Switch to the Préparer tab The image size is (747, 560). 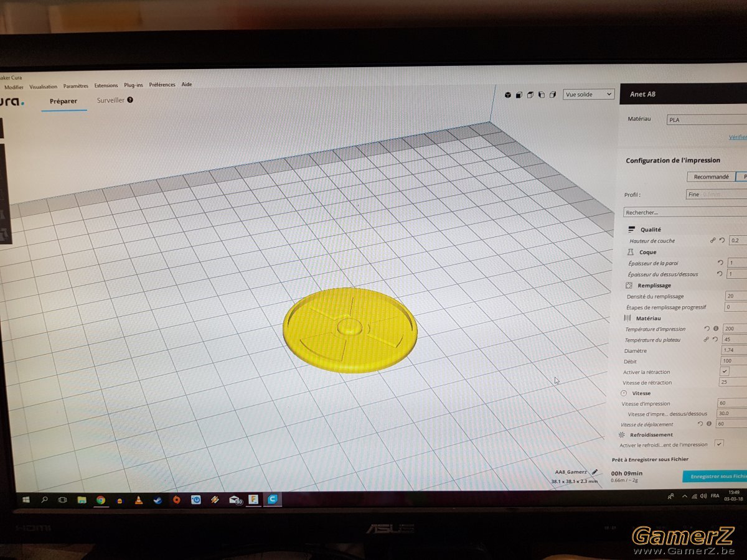coord(63,101)
